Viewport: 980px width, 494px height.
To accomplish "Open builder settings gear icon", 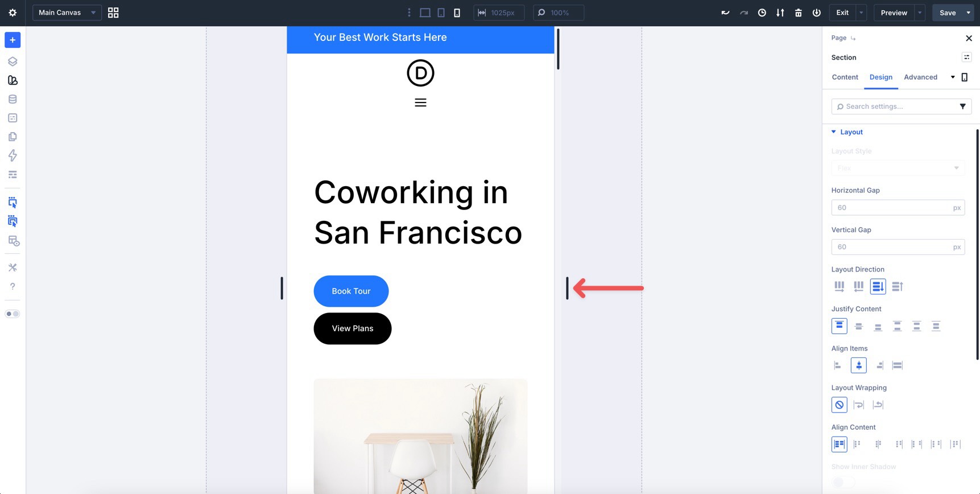I will (13, 13).
